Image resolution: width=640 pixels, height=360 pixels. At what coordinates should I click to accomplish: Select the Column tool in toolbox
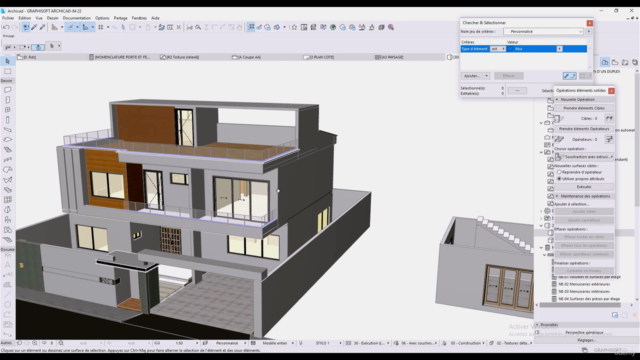click(7, 120)
